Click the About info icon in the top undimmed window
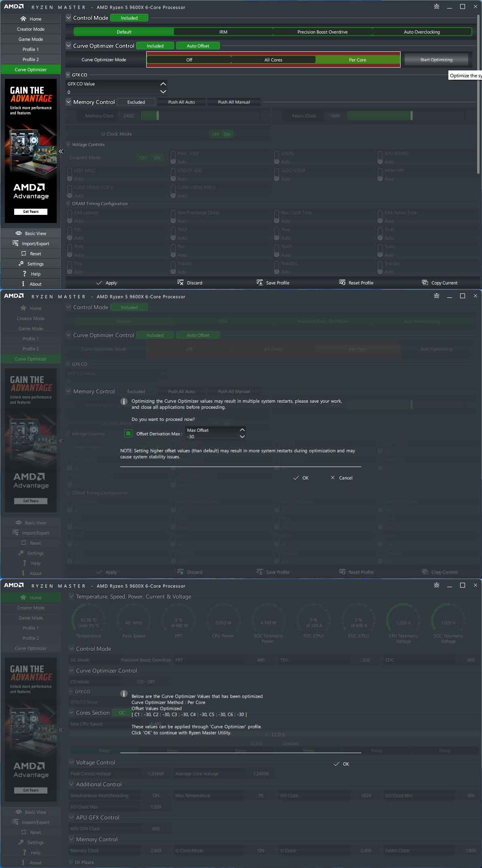 [23, 284]
